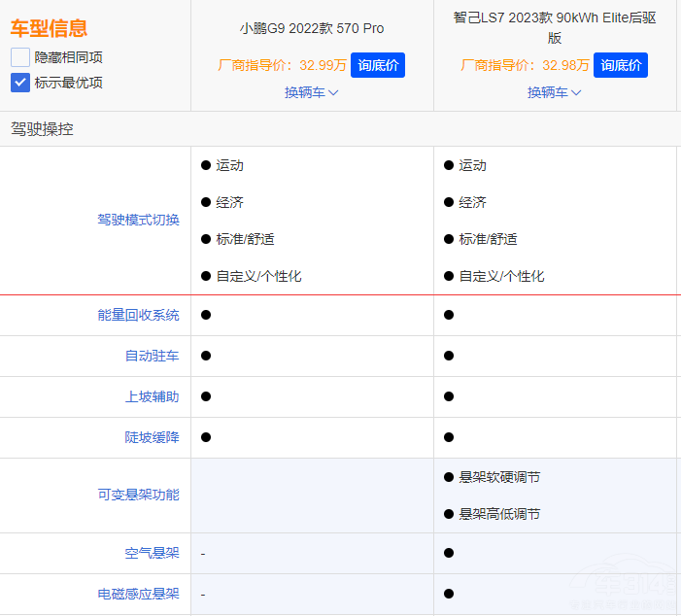Click the 32.98万 guide price of 智己LS7
Screen dimensions: 681x616
tap(565, 65)
